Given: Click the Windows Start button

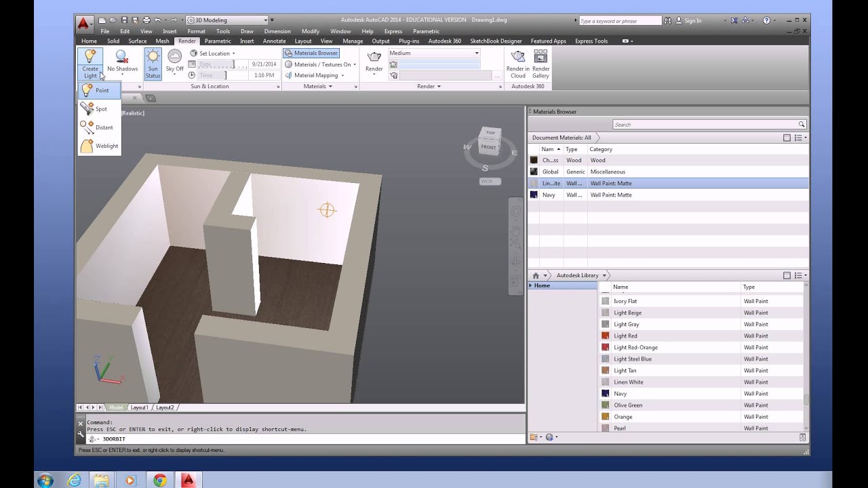Looking at the screenshot, I should pyautogui.click(x=45, y=480).
